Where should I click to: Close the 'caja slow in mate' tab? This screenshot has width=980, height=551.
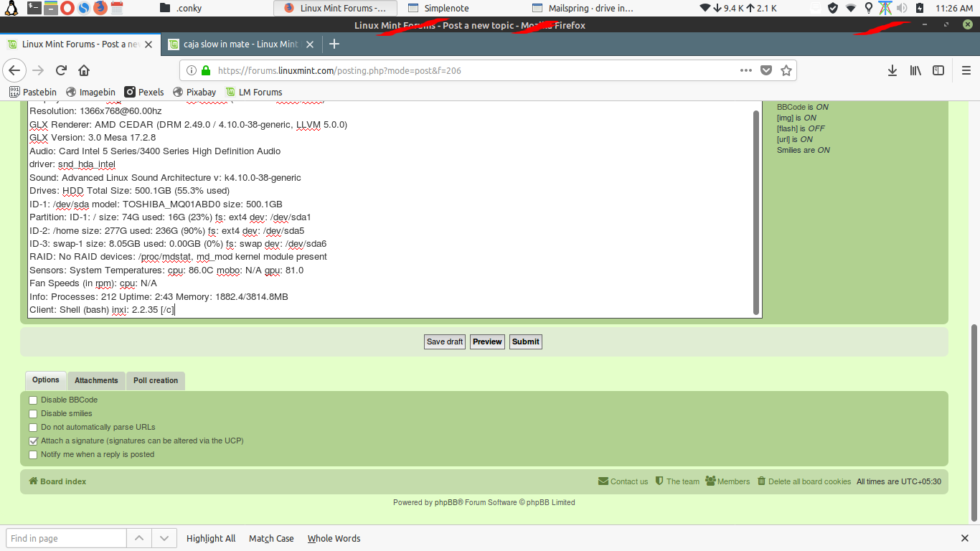tap(310, 44)
